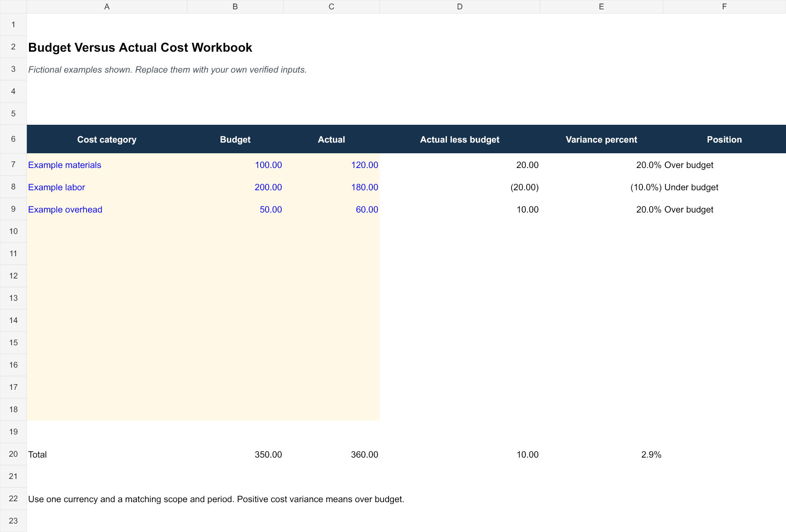This screenshot has height=532, width=786.
Task: Select the 'Example overhead' cell
Action: (x=107, y=209)
